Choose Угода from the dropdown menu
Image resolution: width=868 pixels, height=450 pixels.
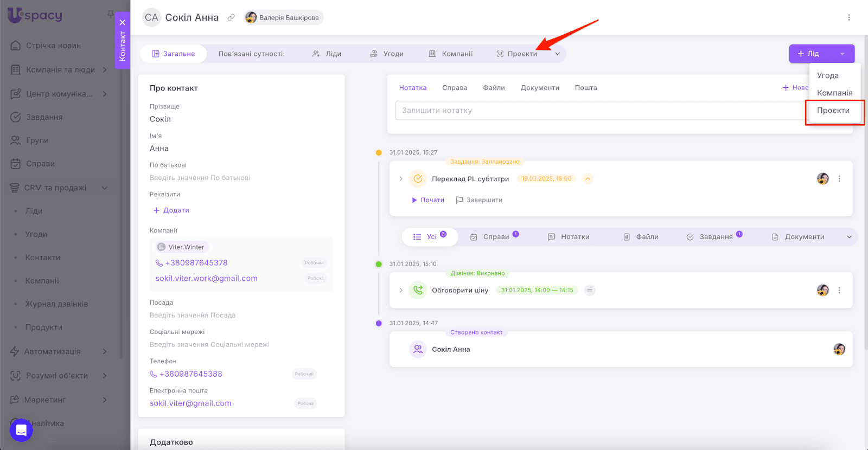[828, 75]
